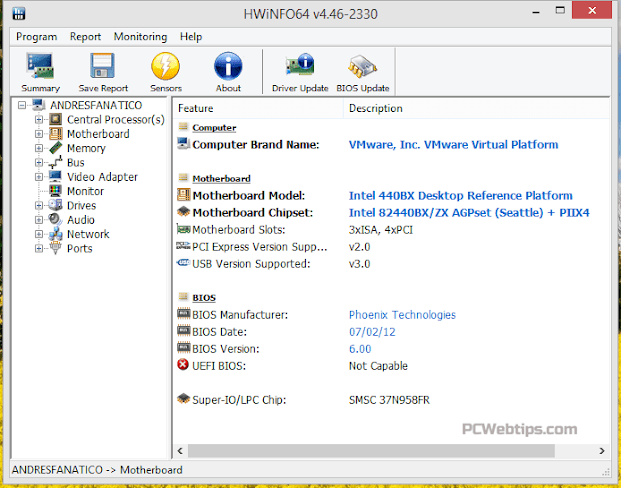The width and height of the screenshot is (621, 488).
Task: Click the Drives icon in tree
Action: click(55, 205)
